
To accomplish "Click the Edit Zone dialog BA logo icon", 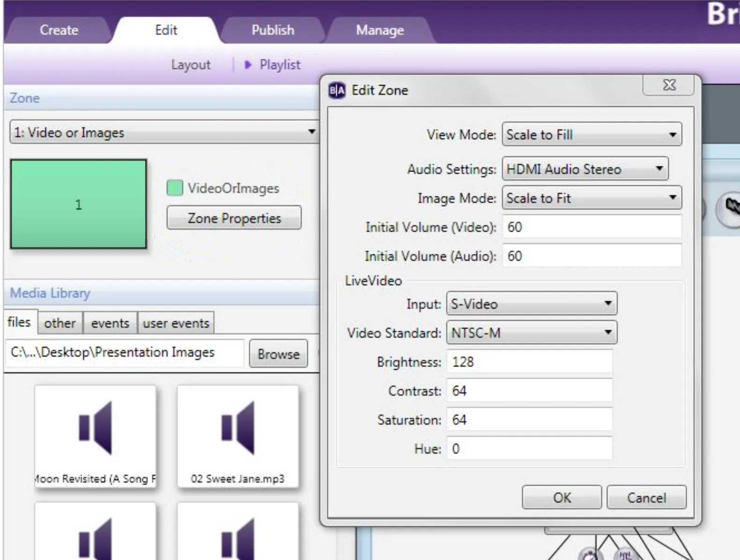I will [337, 90].
